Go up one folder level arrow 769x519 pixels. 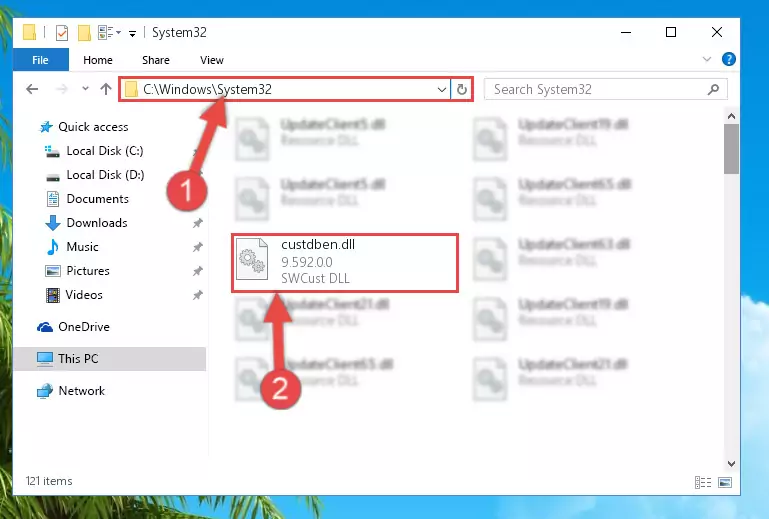(106, 89)
